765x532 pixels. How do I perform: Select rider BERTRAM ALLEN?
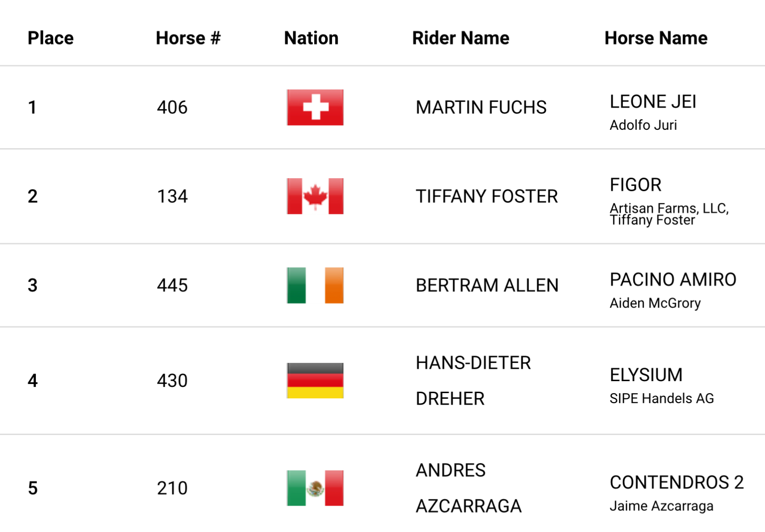(x=487, y=285)
